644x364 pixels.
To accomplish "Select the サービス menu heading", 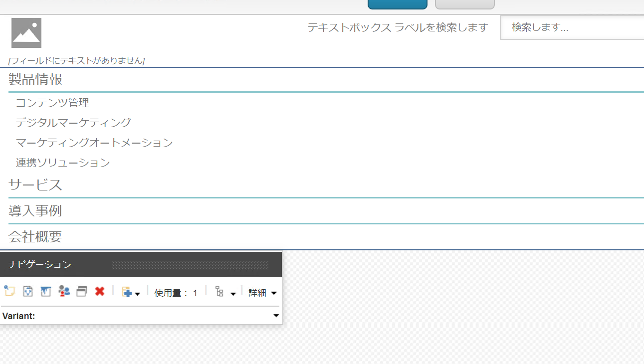I will click(x=35, y=185).
